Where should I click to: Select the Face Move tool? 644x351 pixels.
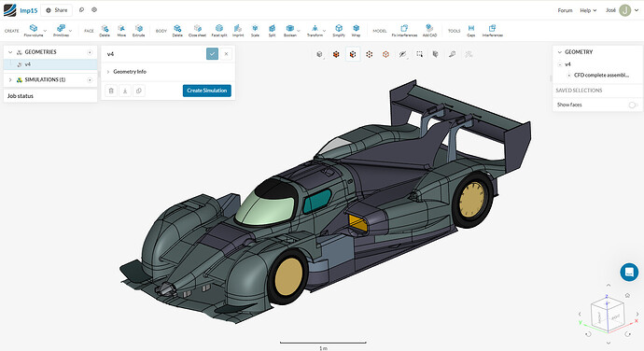click(x=121, y=31)
